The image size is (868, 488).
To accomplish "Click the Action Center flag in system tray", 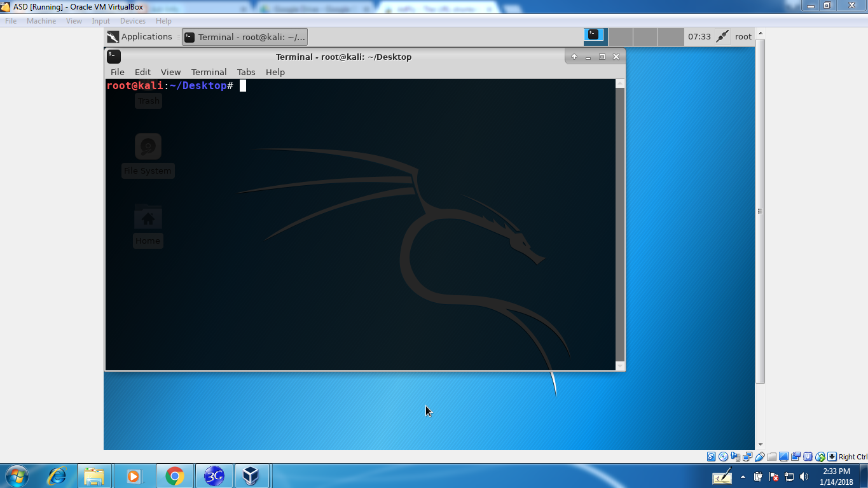I will coord(773,477).
